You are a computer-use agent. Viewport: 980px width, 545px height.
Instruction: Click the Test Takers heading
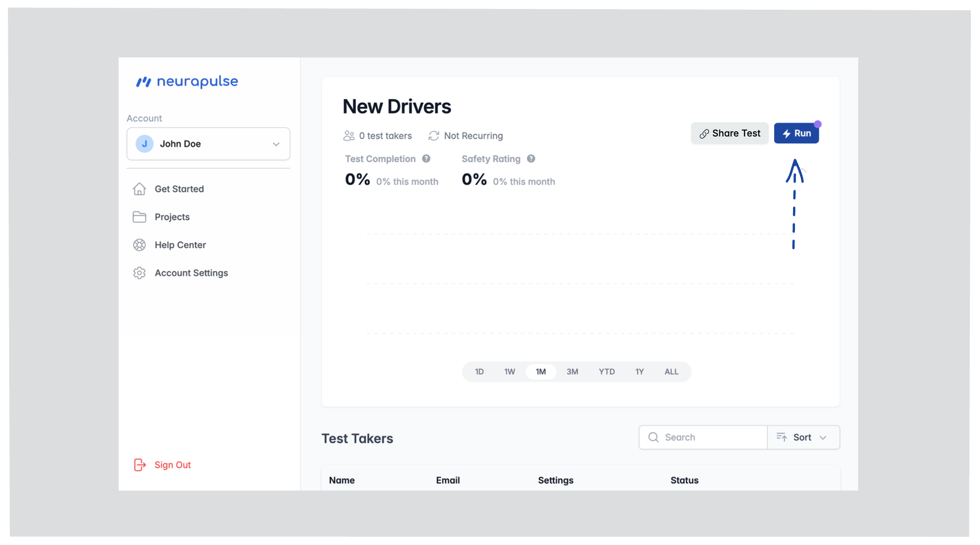pyautogui.click(x=357, y=439)
